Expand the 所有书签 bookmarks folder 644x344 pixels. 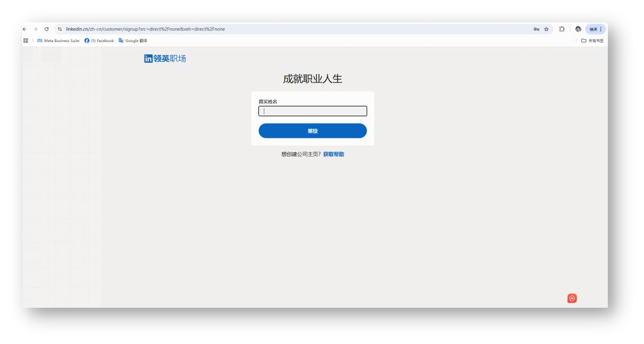click(x=591, y=40)
